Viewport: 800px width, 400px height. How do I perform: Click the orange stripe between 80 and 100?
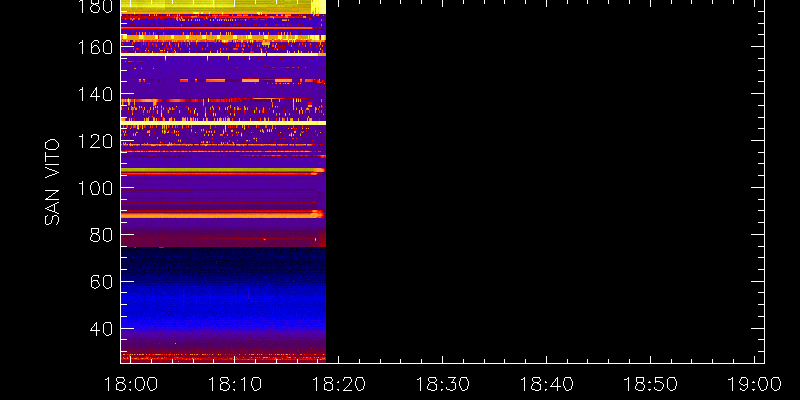pyautogui.click(x=223, y=216)
